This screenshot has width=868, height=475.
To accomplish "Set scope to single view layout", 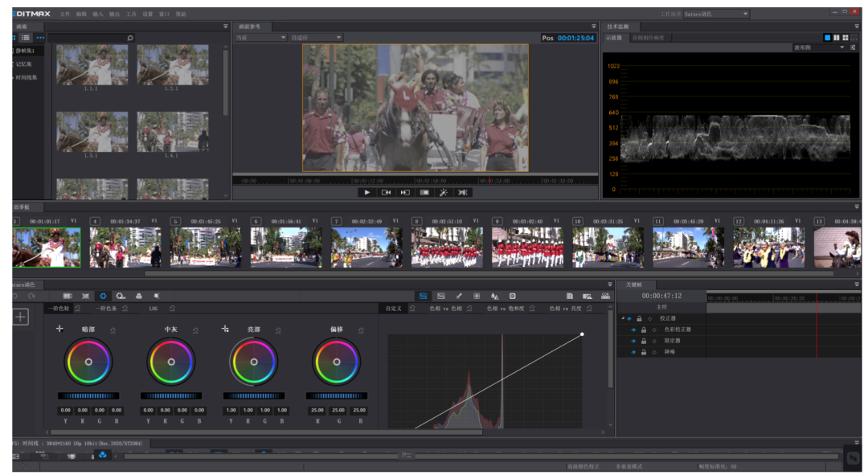I will coord(827,38).
